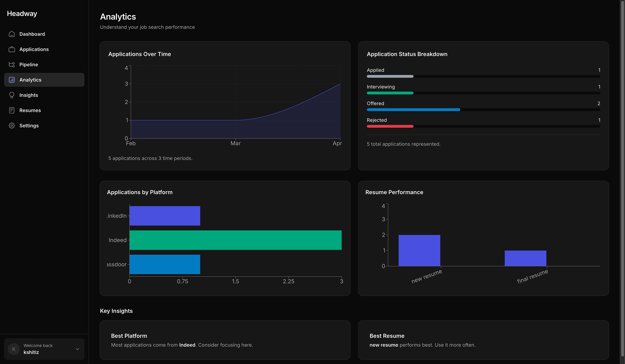Click the Best Resume insight card

(483, 340)
